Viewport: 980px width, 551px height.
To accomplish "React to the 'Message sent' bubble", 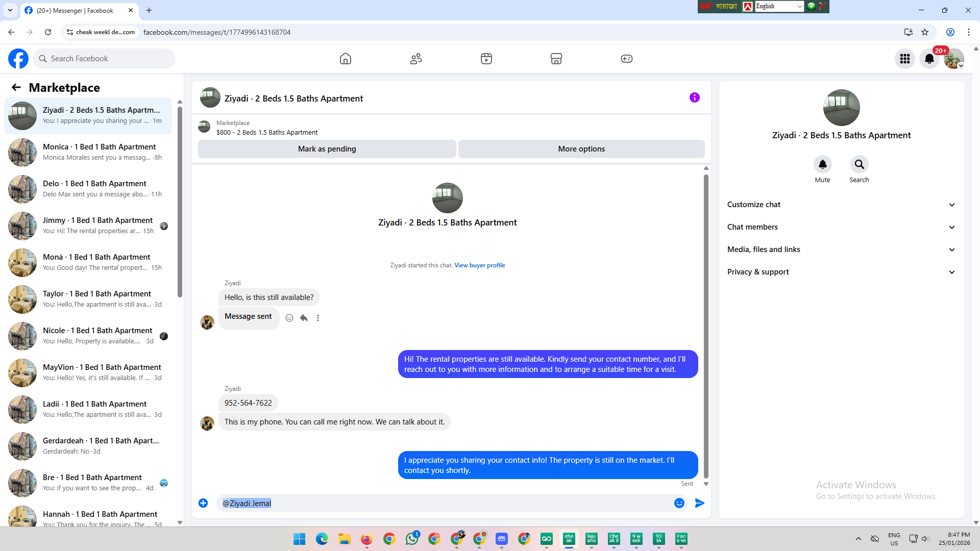I will pyautogui.click(x=289, y=318).
